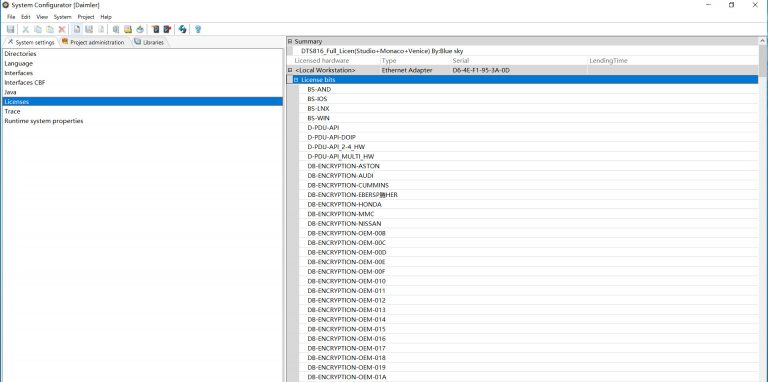
Task: Select the BS-AND license bit
Action: tap(528, 89)
